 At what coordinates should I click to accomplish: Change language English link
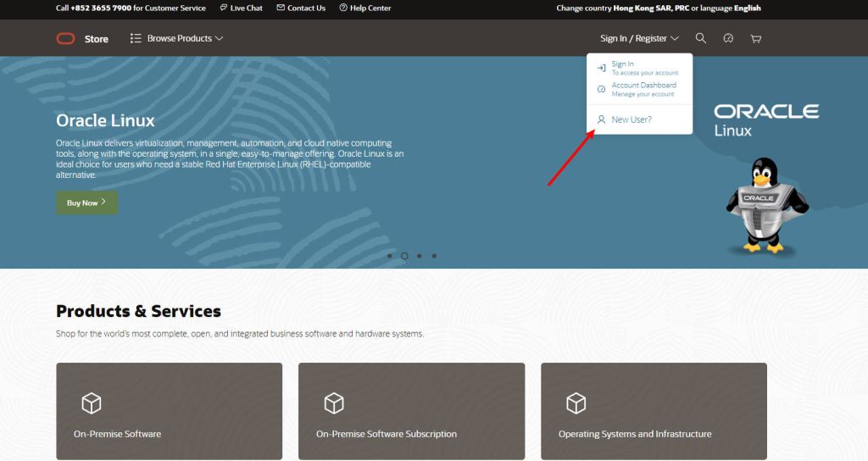[x=748, y=8]
